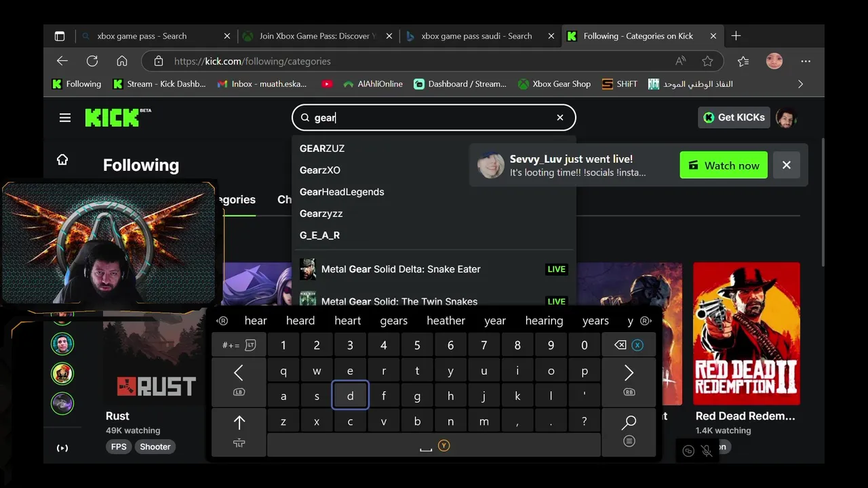Pick the keyboard suggestion 'heather'

click(446, 321)
